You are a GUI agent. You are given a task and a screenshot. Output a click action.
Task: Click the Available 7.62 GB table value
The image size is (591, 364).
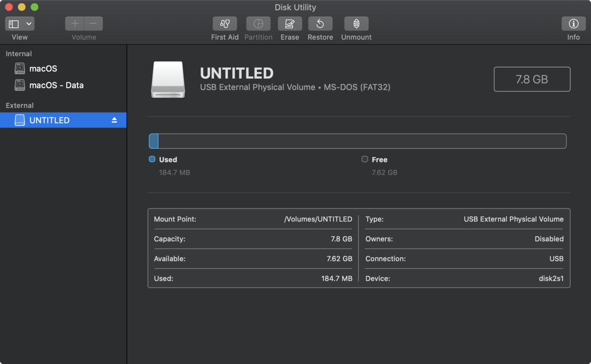coord(339,259)
